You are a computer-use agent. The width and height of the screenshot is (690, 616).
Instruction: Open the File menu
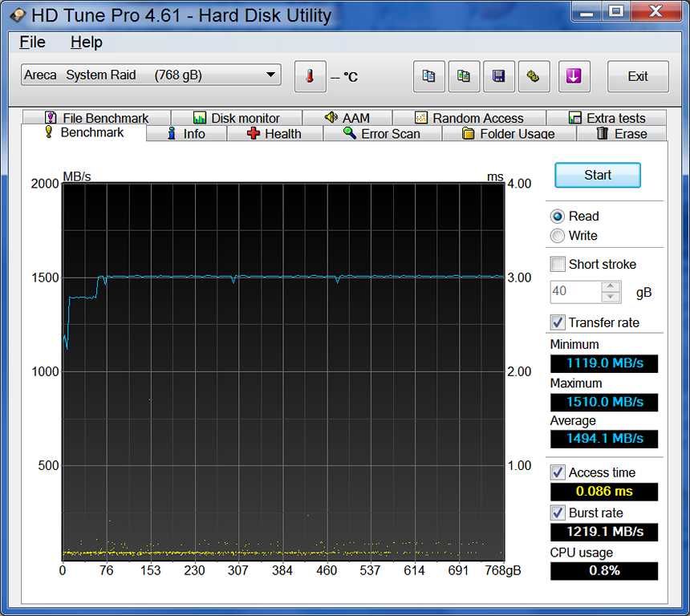(x=32, y=43)
